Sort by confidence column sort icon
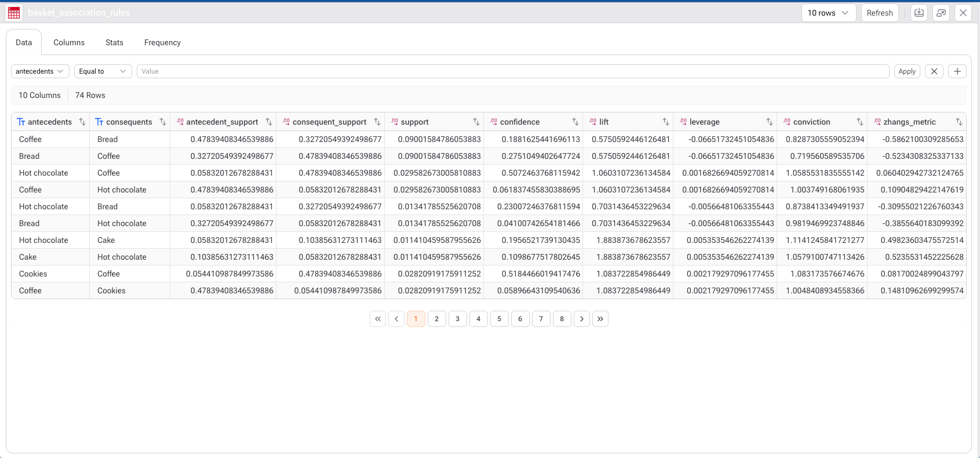The height and width of the screenshot is (458, 980). pos(575,122)
